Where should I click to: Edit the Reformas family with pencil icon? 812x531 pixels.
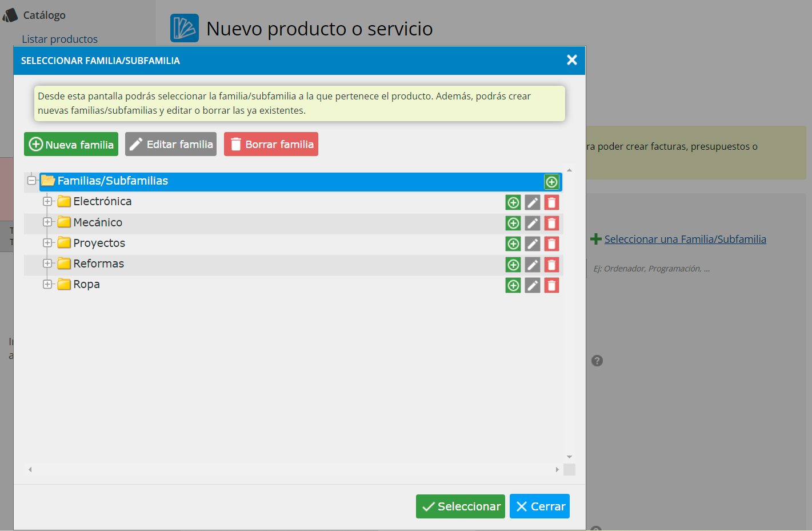(x=533, y=265)
